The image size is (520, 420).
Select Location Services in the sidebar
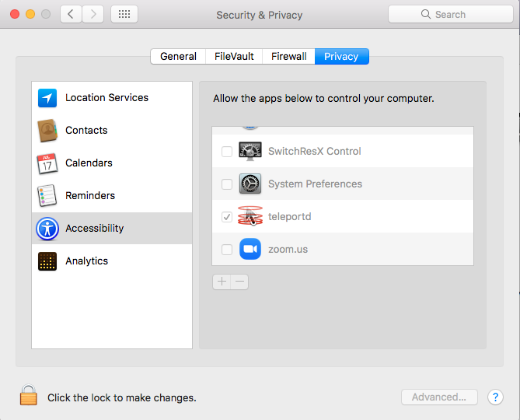(112, 98)
